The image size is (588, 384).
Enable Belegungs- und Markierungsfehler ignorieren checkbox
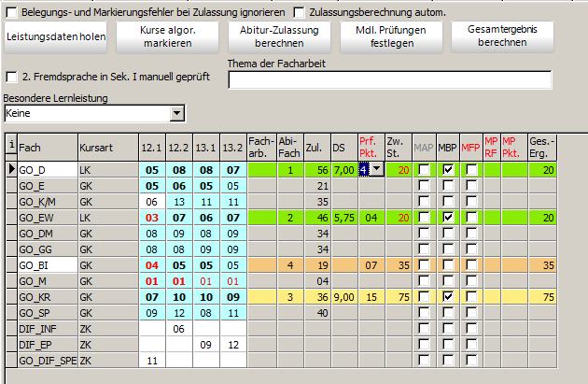click(x=11, y=12)
